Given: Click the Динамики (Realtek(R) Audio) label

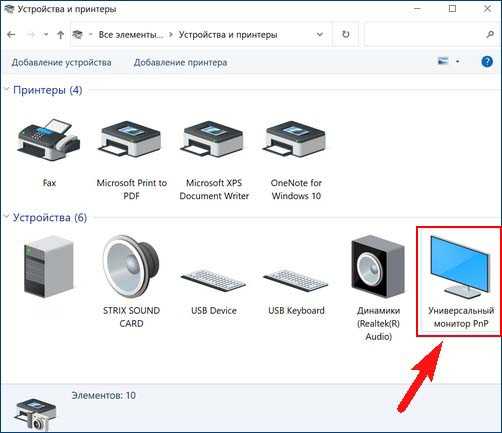Looking at the screenshot, I should [378, 323].
